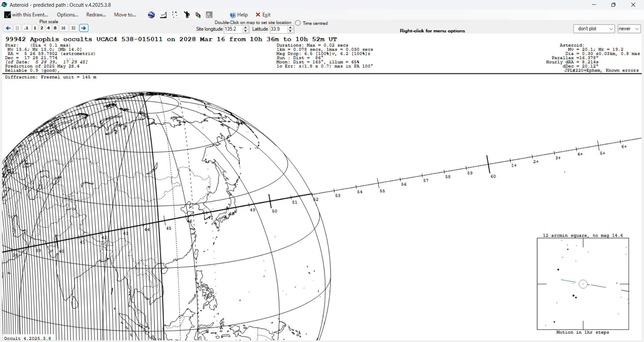Click the Occult app icon in title bar

pyautogui.click(x=4, y=5)
